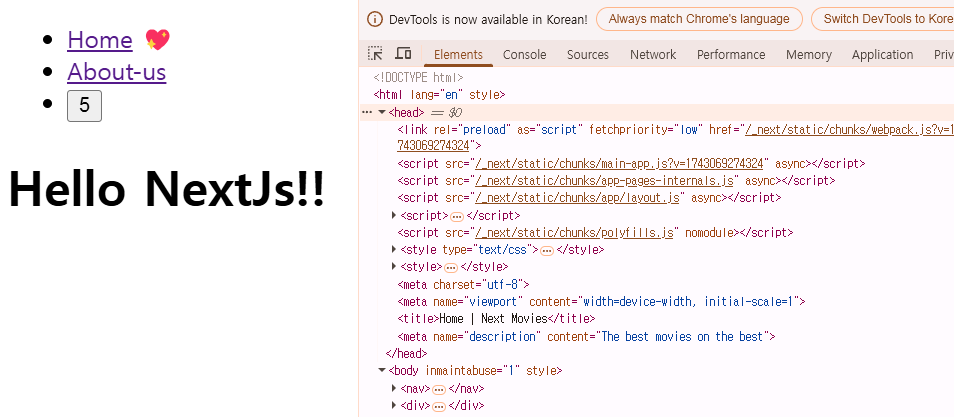Click the Hello NextJs!! heading
Screen dimensions: 954x417
point(167,189)
